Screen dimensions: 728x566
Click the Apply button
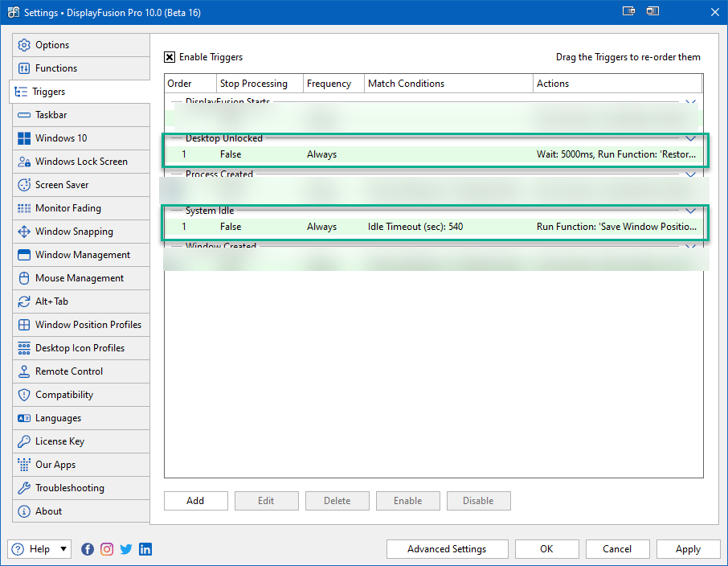point(688,549)
